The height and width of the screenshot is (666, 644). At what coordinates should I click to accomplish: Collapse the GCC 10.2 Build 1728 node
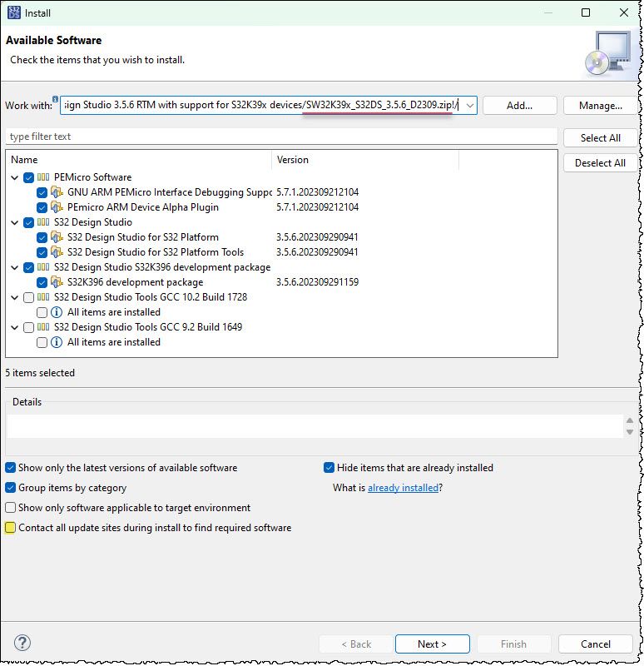pos(14,297)
